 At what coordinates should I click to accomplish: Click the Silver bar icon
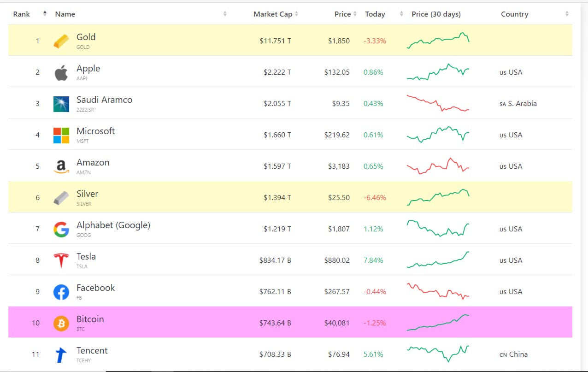[61, 198]
